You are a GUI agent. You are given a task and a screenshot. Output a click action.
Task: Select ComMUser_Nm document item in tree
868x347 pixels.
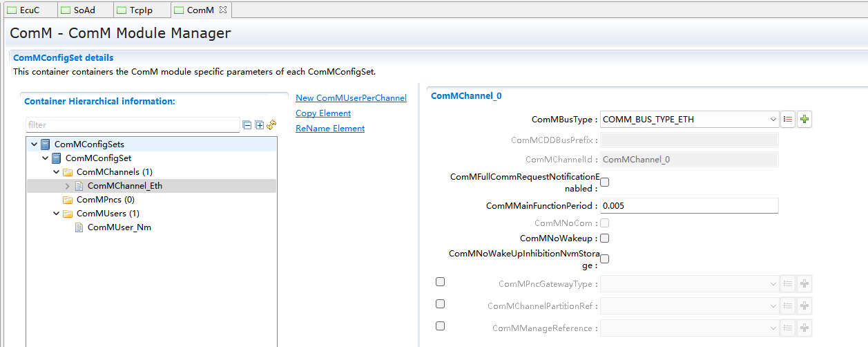[119, 227]
